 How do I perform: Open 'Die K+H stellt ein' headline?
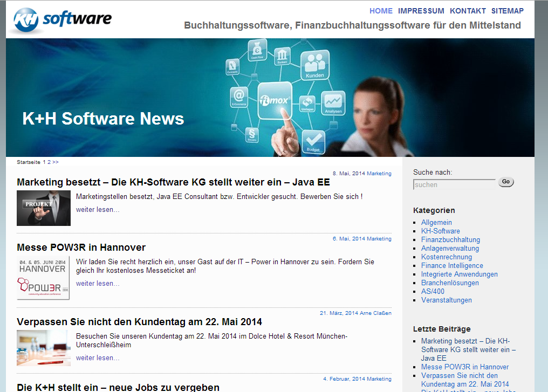click(x=118, y=387)
